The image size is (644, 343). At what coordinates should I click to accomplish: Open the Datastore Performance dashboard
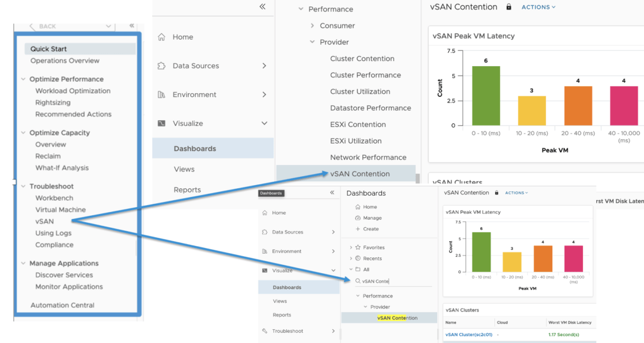pyautogui.click(x=370, y=108)
